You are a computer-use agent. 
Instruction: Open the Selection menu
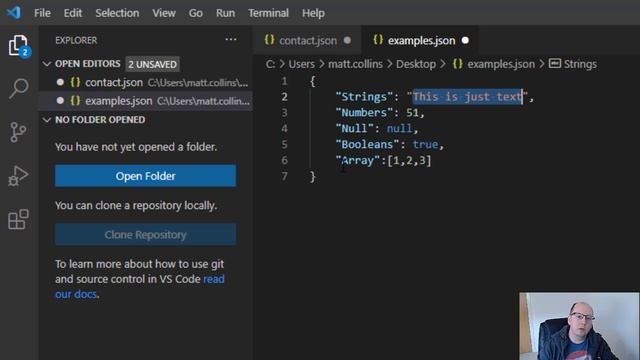pyautogui.click(x=117, y=13)
